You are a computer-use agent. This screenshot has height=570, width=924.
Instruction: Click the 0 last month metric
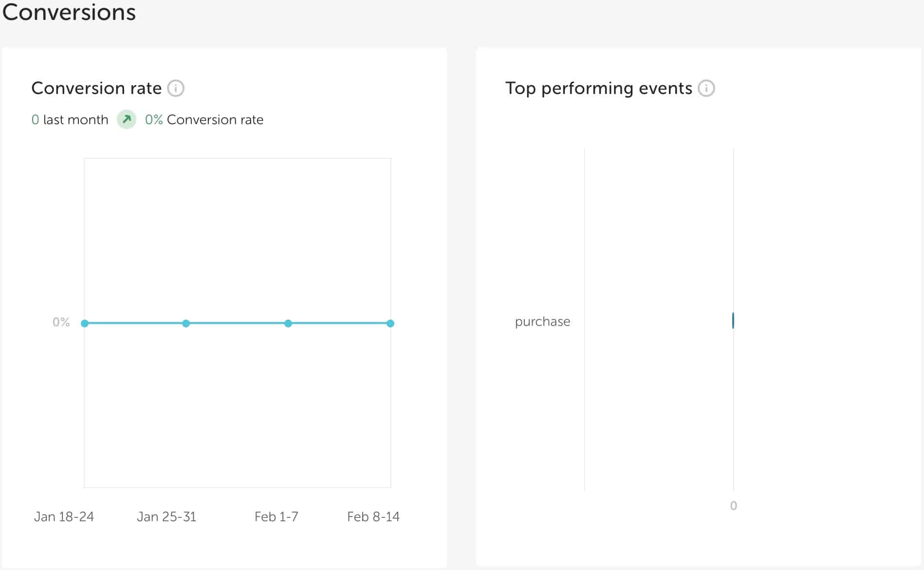(70, 120)
